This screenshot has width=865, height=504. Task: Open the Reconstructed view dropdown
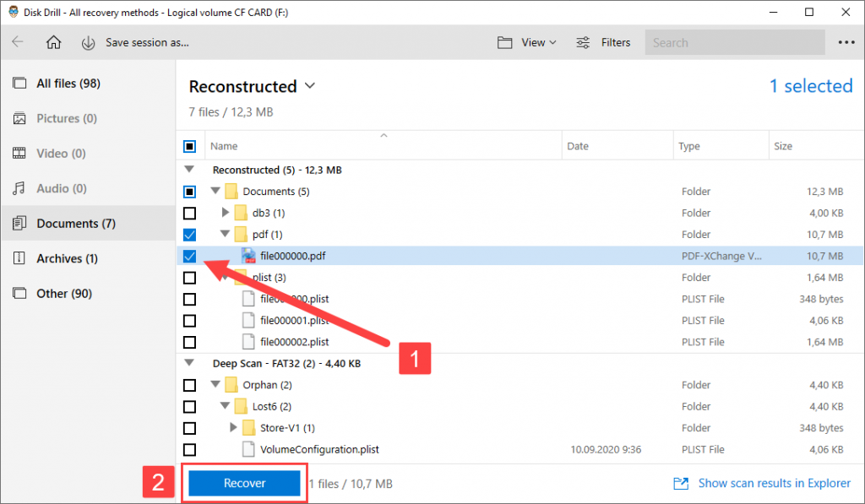click(309, 86)
